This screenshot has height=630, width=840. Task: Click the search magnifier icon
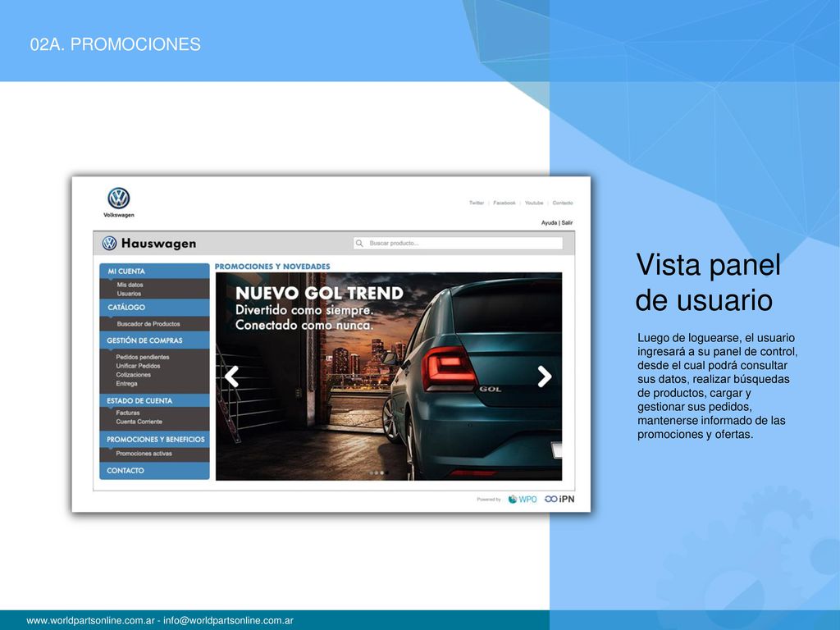tap(359, 243)
